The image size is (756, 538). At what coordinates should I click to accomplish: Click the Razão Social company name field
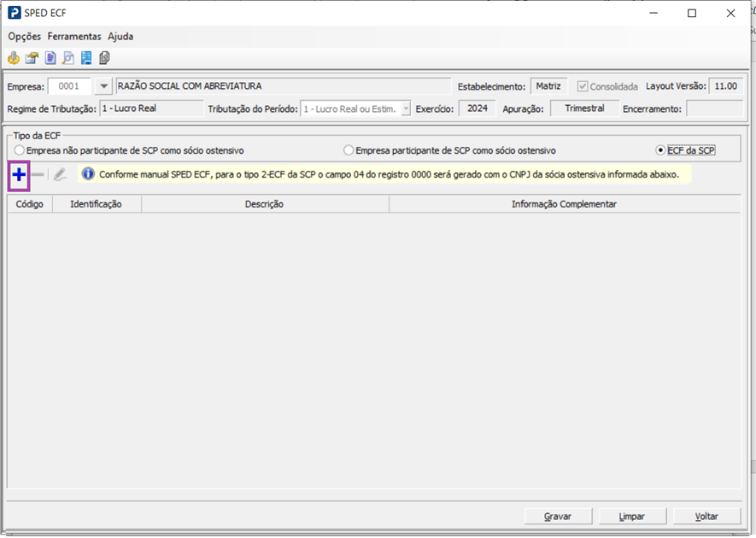pos(283,86)
